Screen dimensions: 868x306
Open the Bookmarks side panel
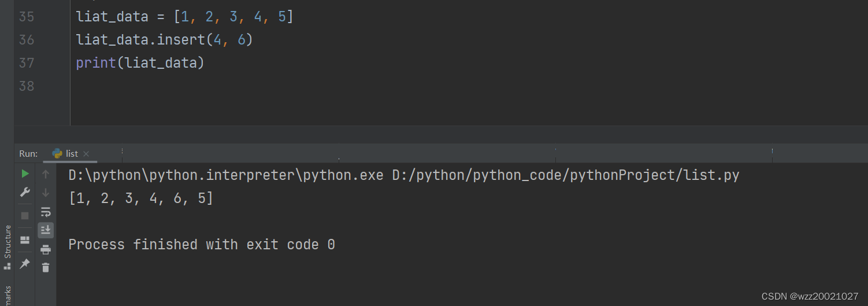8,295
